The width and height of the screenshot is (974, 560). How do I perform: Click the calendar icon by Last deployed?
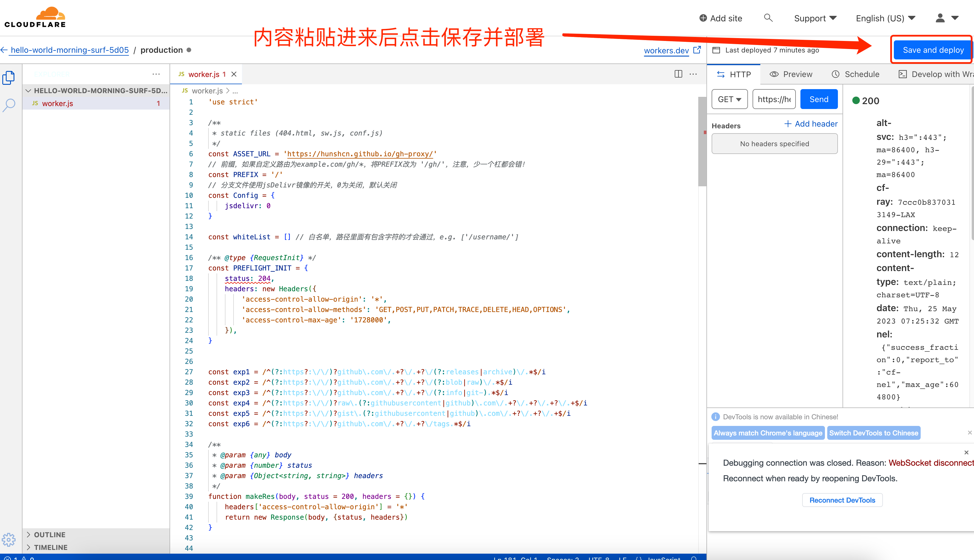pos(716,50)
